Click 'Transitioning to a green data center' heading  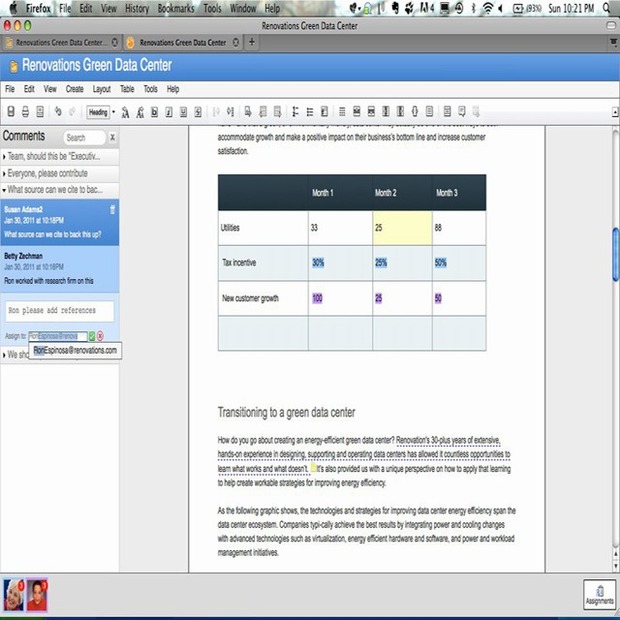(x=286, y=412)
